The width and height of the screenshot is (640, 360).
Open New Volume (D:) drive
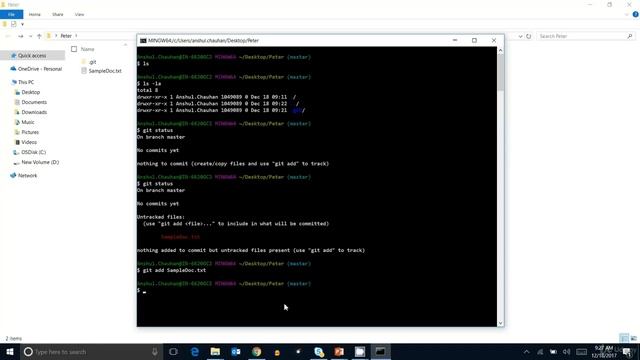tap(40, 162)
